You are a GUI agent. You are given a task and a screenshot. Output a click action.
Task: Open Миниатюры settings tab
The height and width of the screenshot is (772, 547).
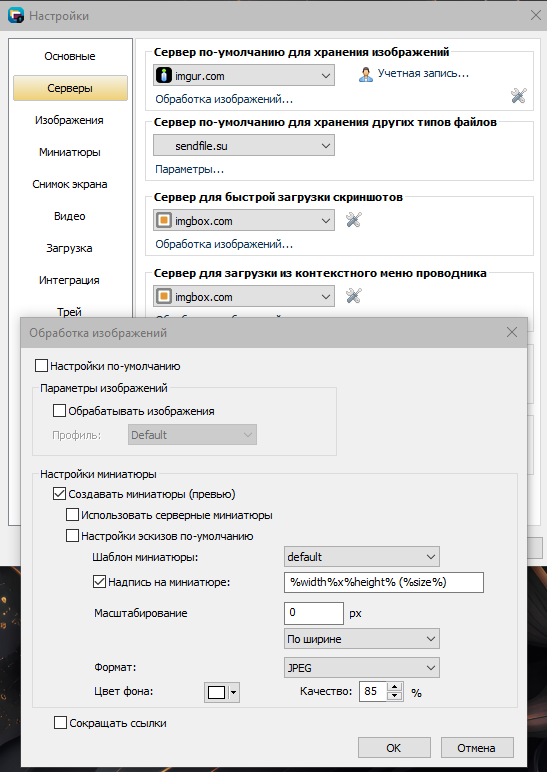[x=70, y=152]
